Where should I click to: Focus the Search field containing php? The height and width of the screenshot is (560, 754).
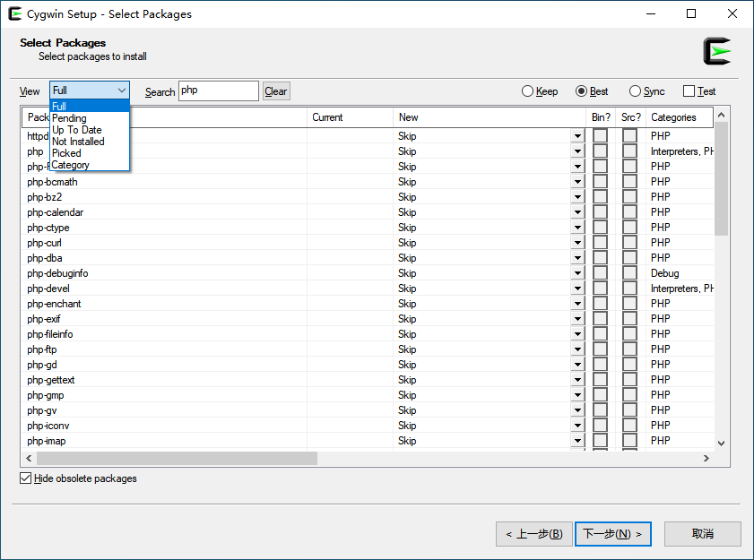pyautogui.click(x=219, y=90)
